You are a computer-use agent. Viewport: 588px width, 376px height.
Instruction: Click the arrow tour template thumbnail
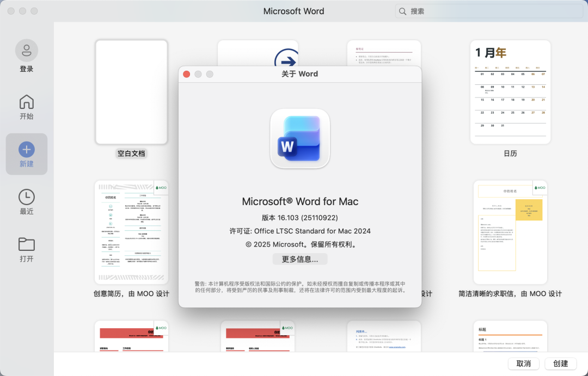258,53
